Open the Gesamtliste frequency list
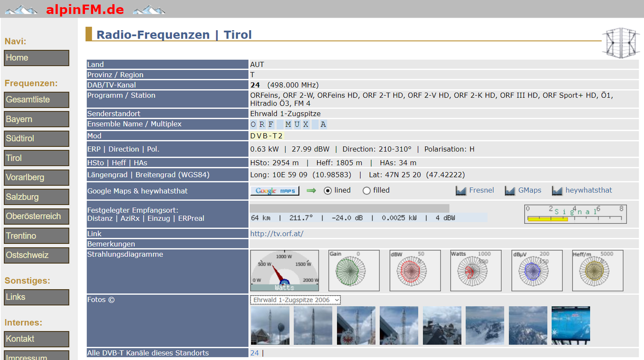 click(x=37, y=100)
